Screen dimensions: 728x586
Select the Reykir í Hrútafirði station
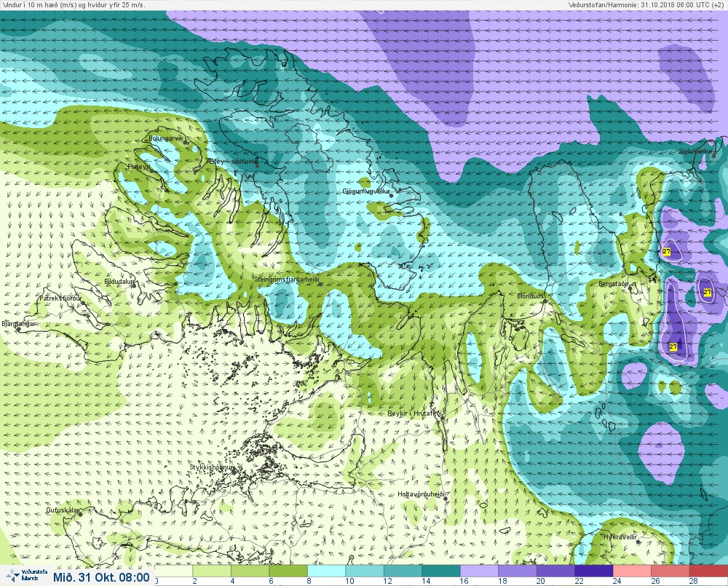point(443,419)
